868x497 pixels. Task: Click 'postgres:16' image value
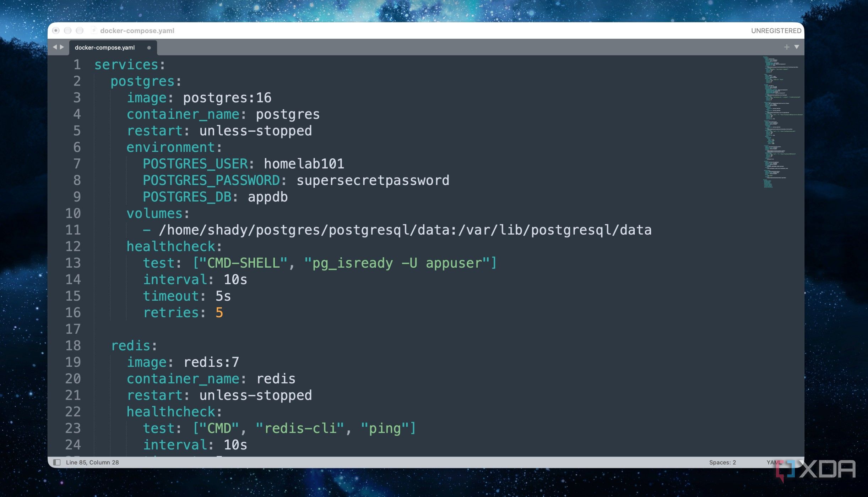tap(227, 98)
